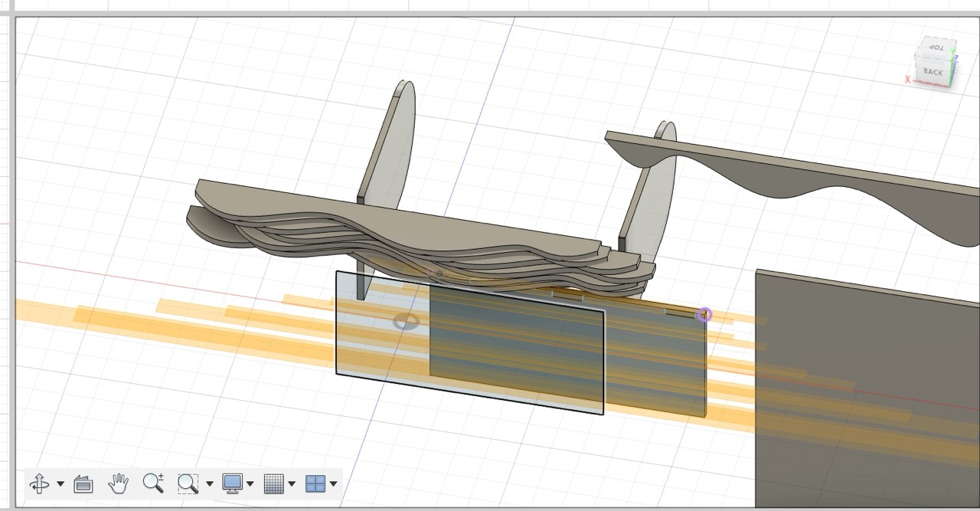Viewport: 980px width, 511px height.
Task: Activate the Look At tool
Action: point(82,483)
